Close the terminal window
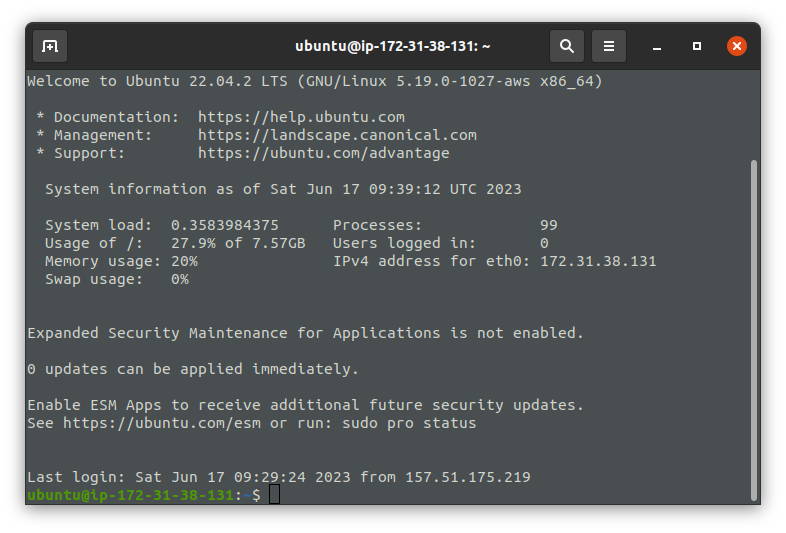Image resolution: width=786 pixels, height=533 pixels. click(737, 46)
